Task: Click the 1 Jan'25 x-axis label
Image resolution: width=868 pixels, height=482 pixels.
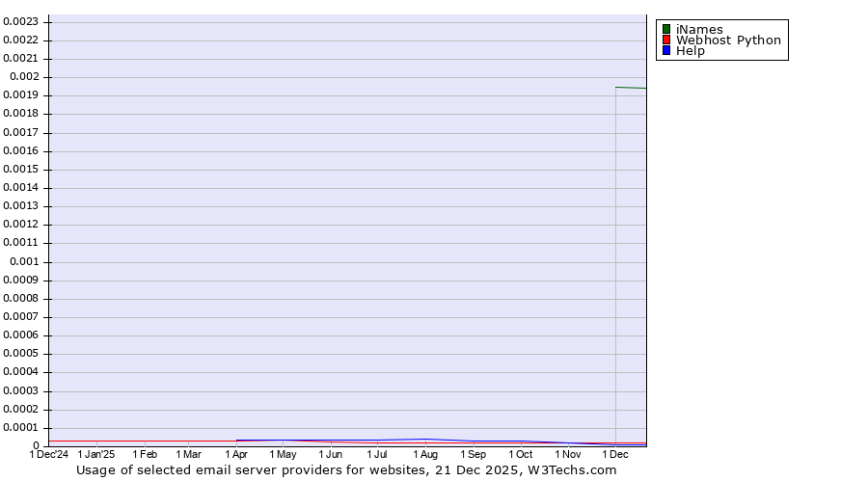Action: coord(96,454)
